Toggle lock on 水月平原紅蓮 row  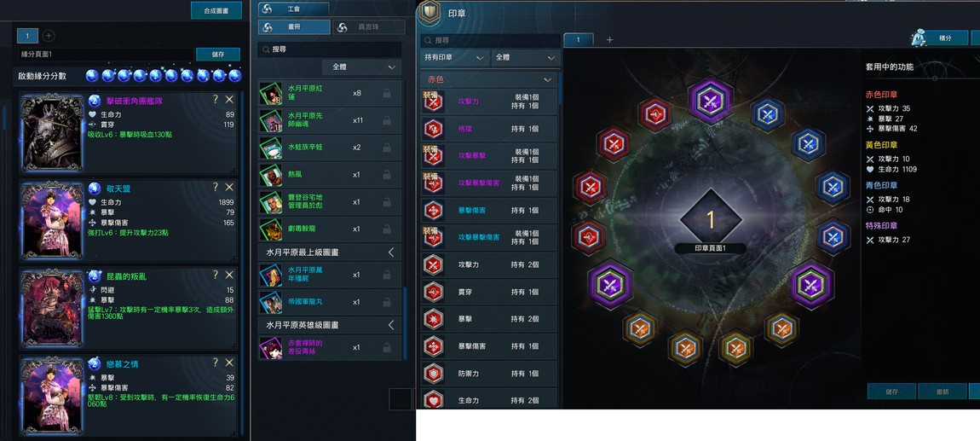tap(387, 93)
